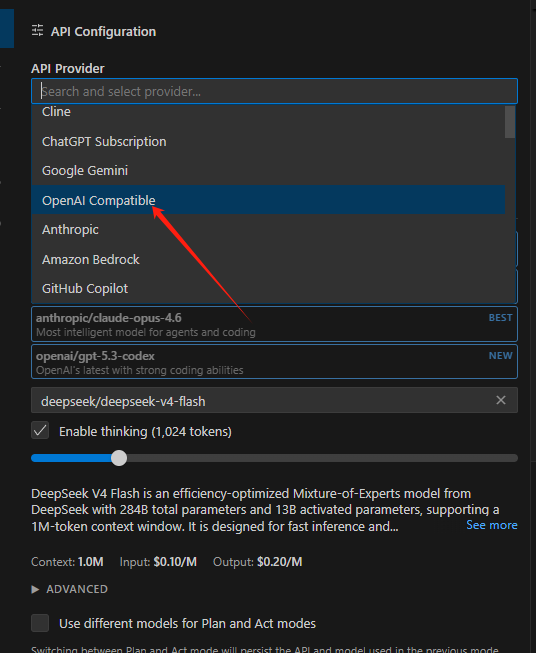Clear the deepseek-v4-flash model field with X

coord(501,400)
